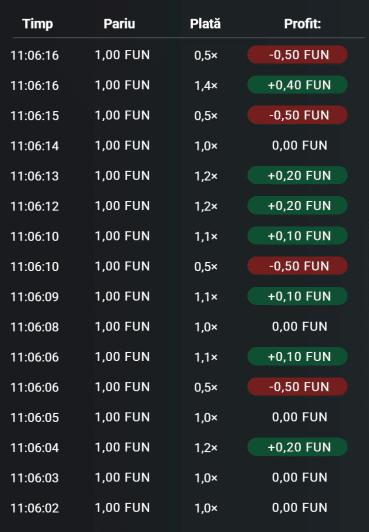This screenshot has height=532, width=369.
Task: Click the Pariu column header
Action: [119, 24]
